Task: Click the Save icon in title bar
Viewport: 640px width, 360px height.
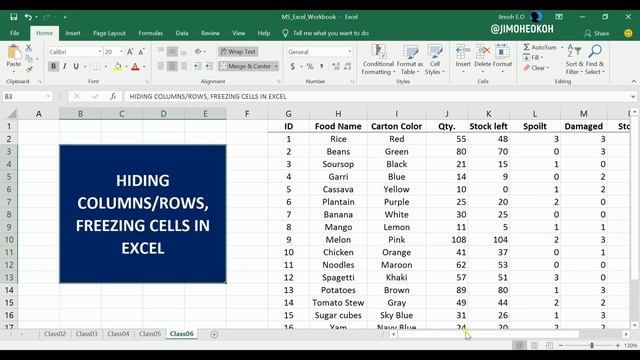Action: click(13, 17)
